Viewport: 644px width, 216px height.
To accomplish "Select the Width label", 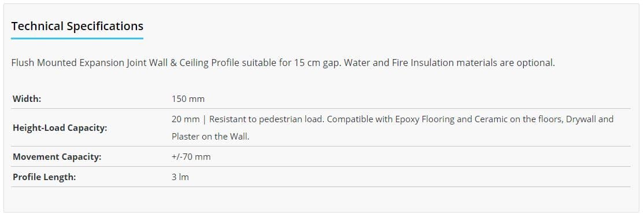I will click(27, 99).
